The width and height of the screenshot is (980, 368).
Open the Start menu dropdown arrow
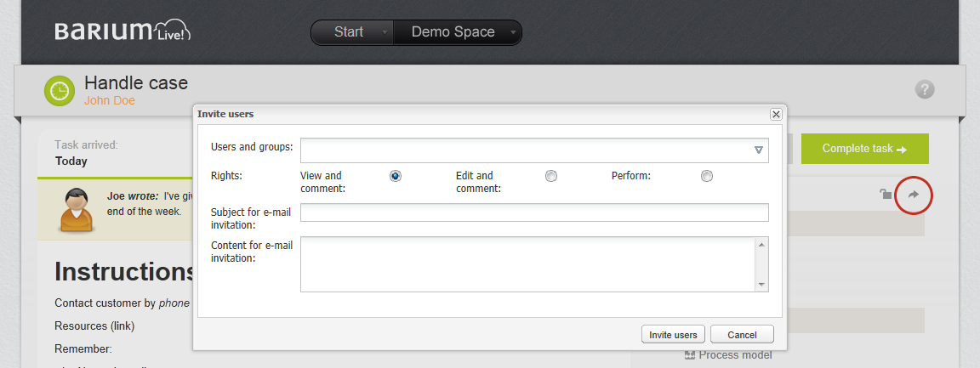[385, 32]
